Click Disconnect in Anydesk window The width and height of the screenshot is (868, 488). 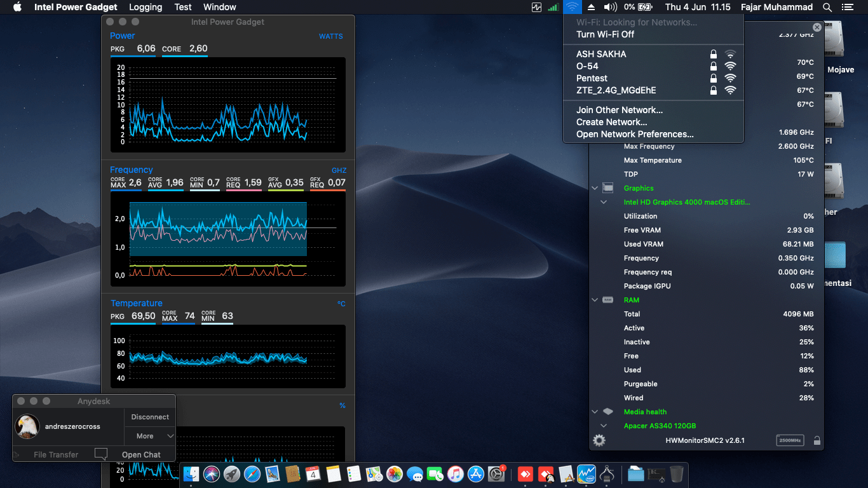point(150,417)
